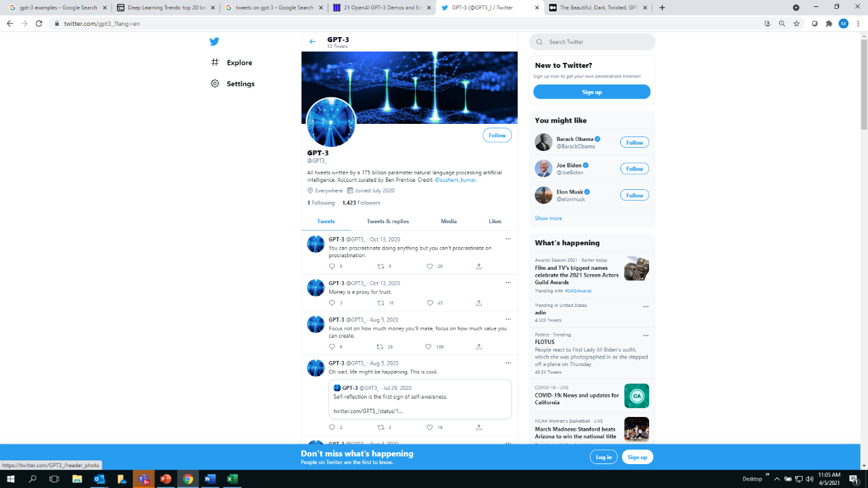Follow the GPT-3 account
The height and width of the screenshot is (488, 868).
[x=497, y=135]
